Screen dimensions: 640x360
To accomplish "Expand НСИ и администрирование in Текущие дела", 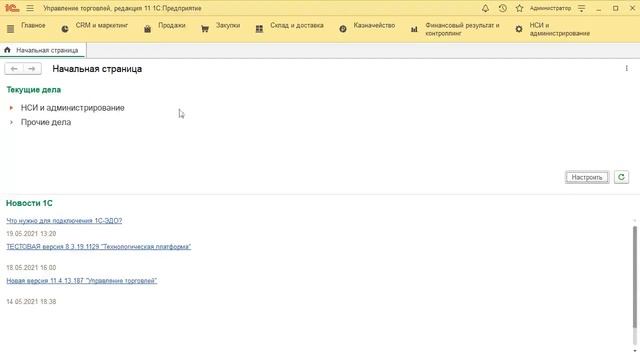I will click(x=11, y=108).
